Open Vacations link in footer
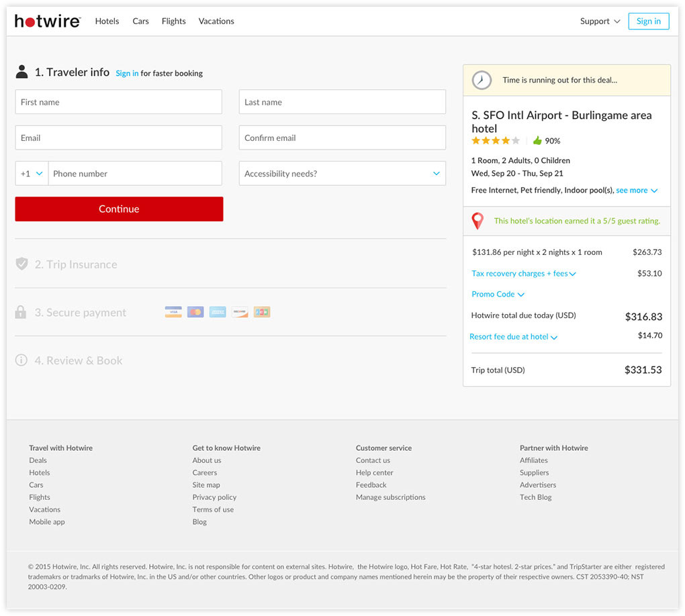Image resolution: width=685 pixels, height=616 pixels. point(44,509)
